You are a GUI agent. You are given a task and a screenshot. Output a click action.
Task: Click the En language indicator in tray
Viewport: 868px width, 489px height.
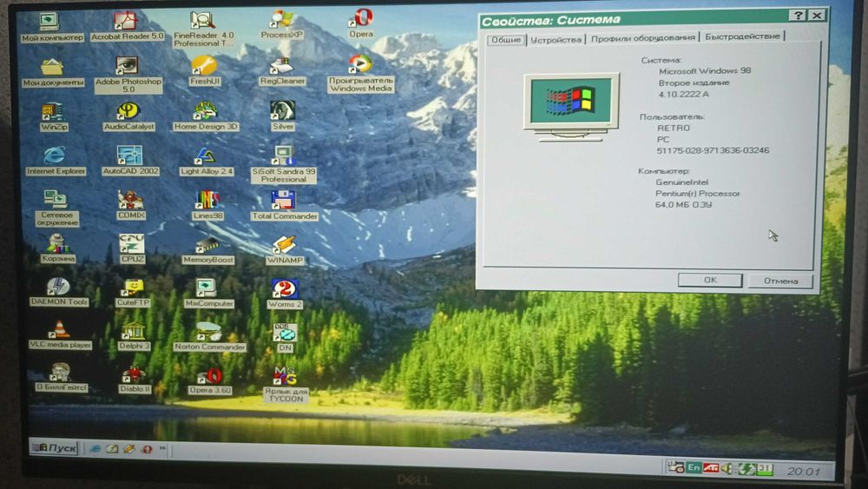point(694,468)
